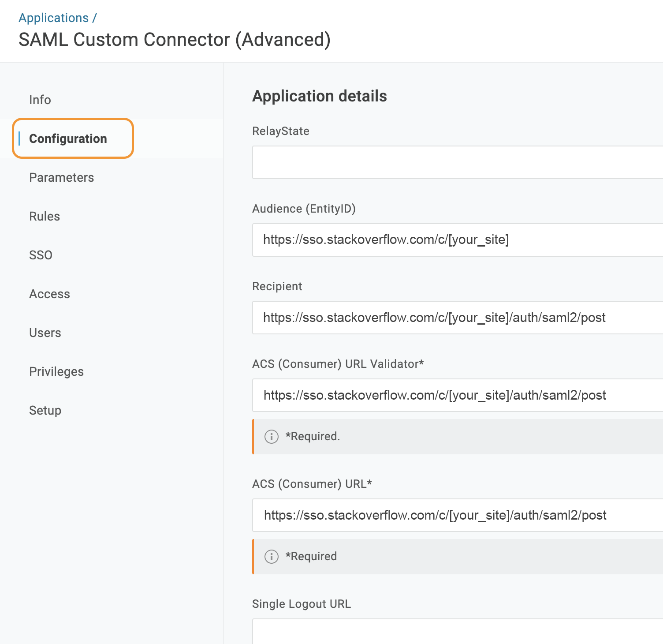Click the RelayState field label
663x644 pixels.
[280, 131]
